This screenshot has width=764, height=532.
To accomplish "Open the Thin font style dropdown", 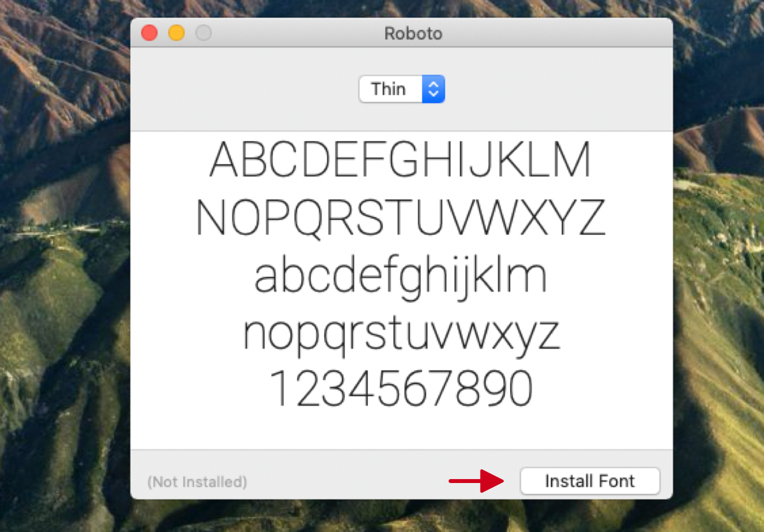I will (402, 89).
